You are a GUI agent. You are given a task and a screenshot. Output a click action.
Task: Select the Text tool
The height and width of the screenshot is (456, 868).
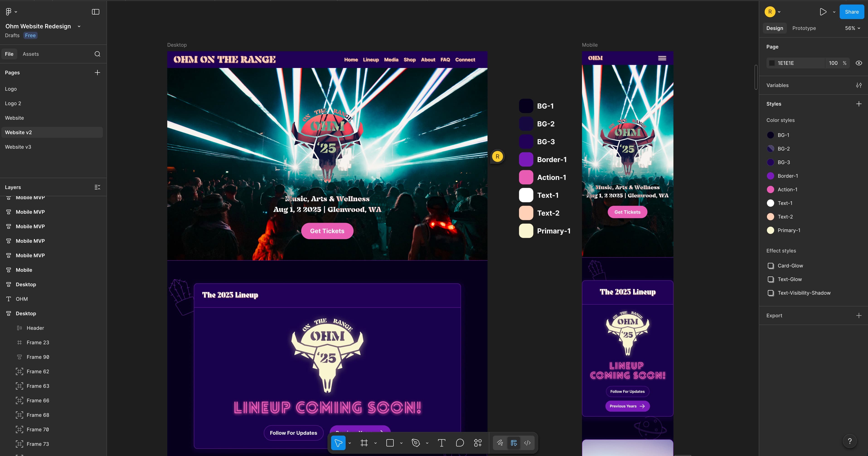(x=441, y=443)
